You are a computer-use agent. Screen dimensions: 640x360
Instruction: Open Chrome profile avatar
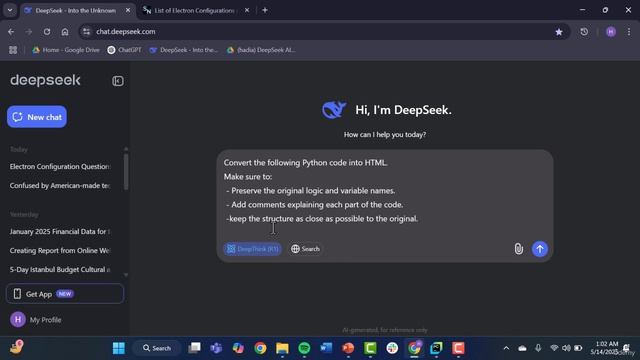(x=611, y=32)
